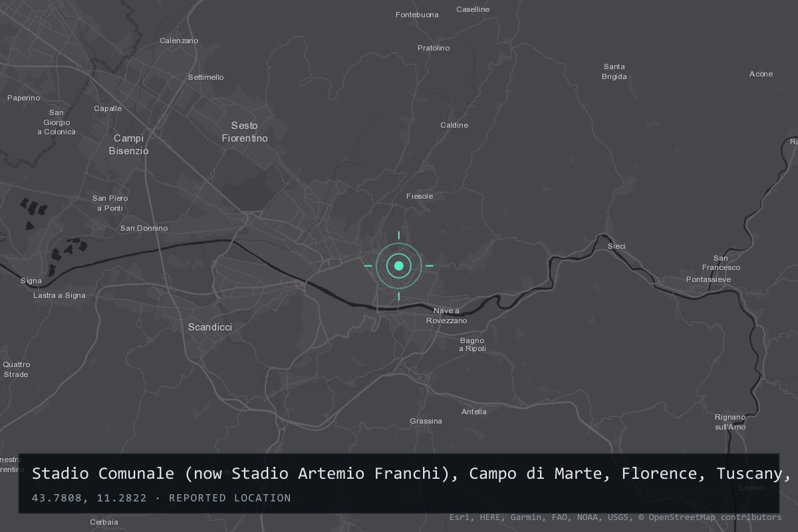Click the Paperino label
Screen dimensions: 798x532
point(24,98)
